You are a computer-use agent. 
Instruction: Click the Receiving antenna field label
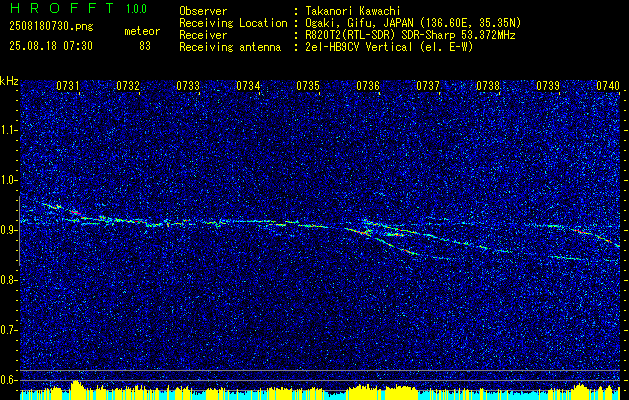pos(230,47)
